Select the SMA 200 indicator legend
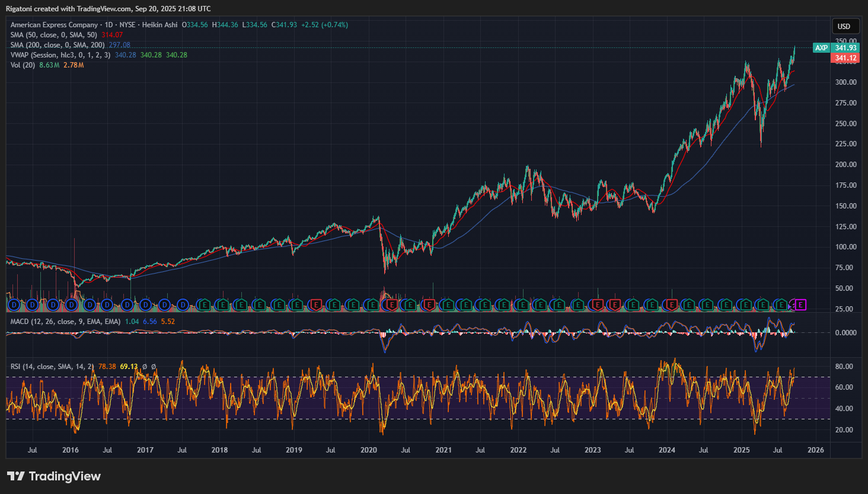The image size is (868, 494). (58, 45)
